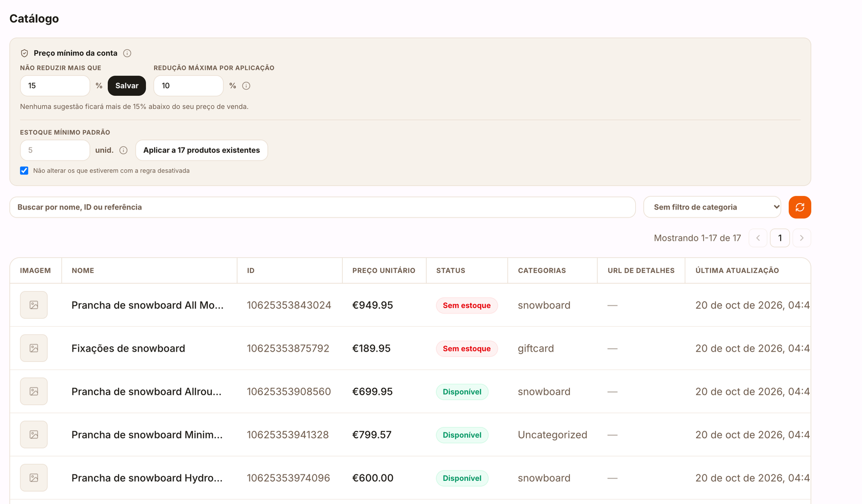Open image placeholder for Prancha de snowboard All Mo...

coord(34,305)
